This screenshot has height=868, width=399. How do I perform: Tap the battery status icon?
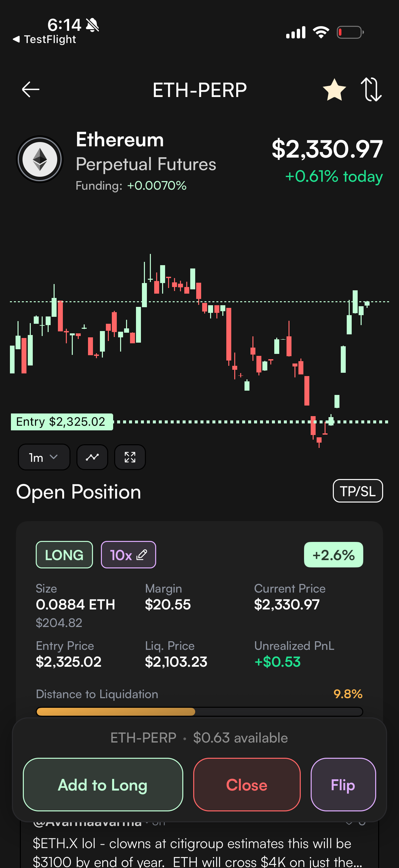[x=350, y=33]
